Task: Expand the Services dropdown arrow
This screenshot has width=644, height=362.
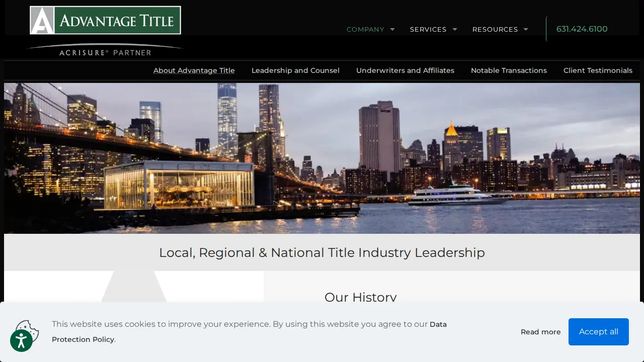Action: (455, 29)
